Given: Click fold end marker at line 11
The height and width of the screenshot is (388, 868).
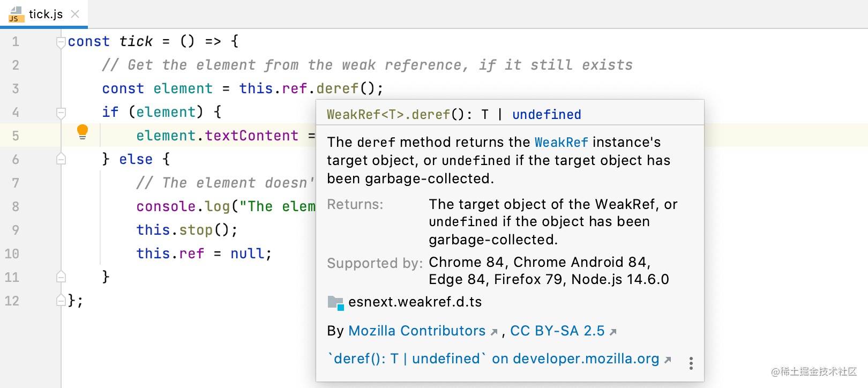Looking at the screenshot, I should click(61, 277).
